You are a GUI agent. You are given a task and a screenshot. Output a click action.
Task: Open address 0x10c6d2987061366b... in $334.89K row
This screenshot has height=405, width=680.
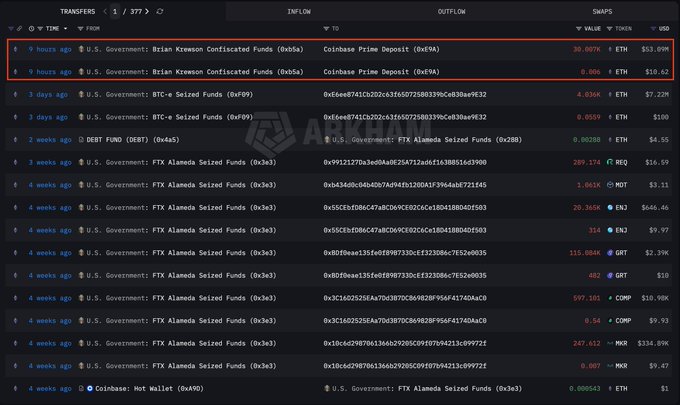[405, 343]
